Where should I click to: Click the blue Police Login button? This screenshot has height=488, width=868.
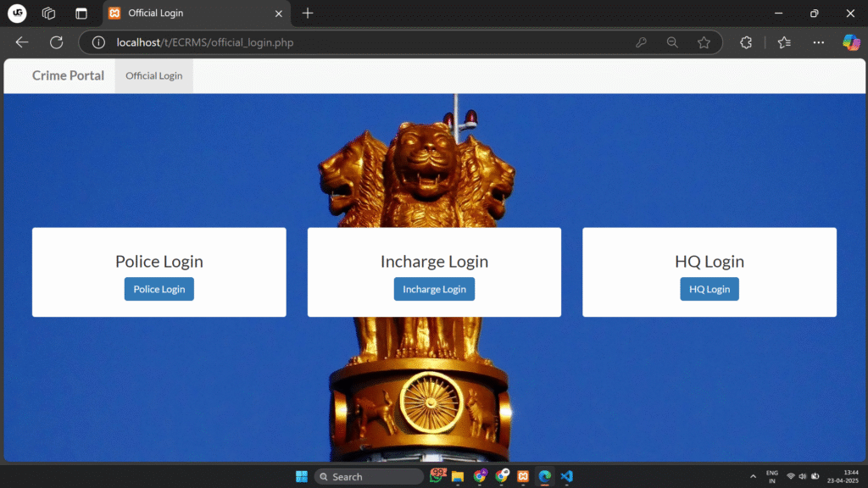(x=159, y=289)
